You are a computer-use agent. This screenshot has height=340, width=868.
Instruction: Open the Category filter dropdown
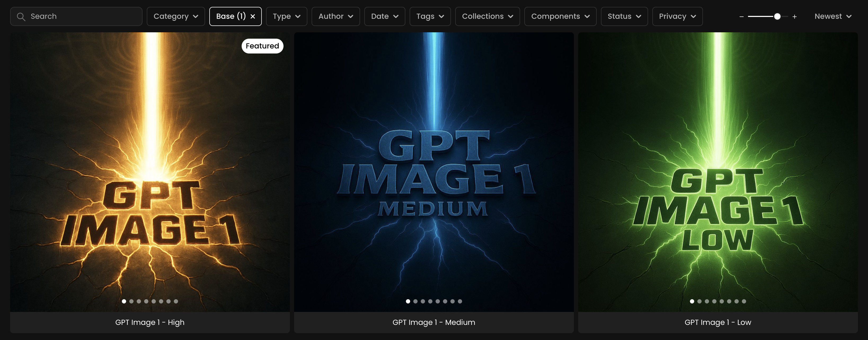(176, 16)
